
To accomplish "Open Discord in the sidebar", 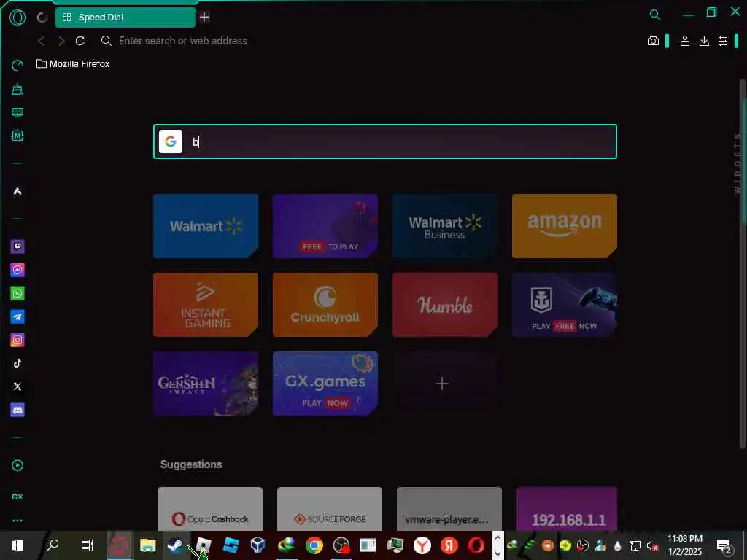I will pos(18,410).
